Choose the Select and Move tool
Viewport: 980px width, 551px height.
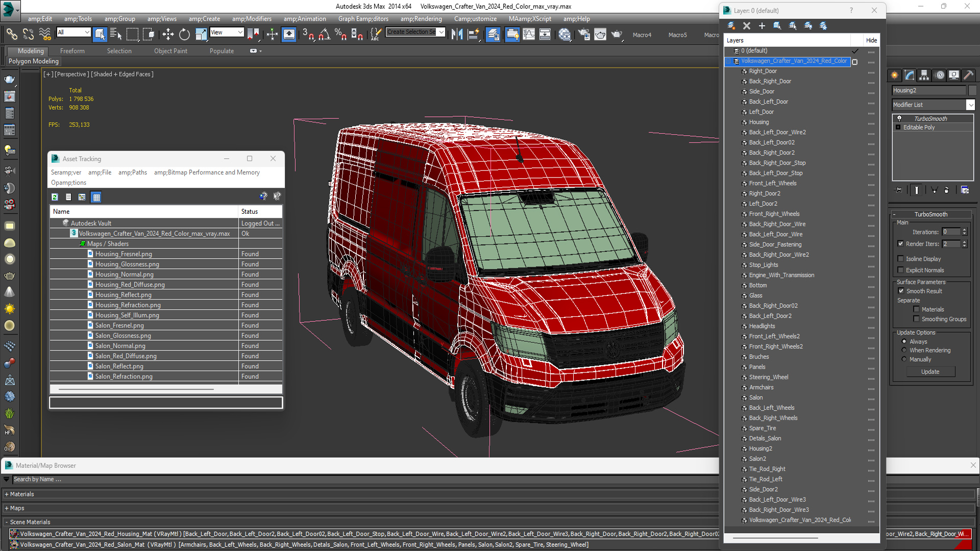[x=167, y=34]
